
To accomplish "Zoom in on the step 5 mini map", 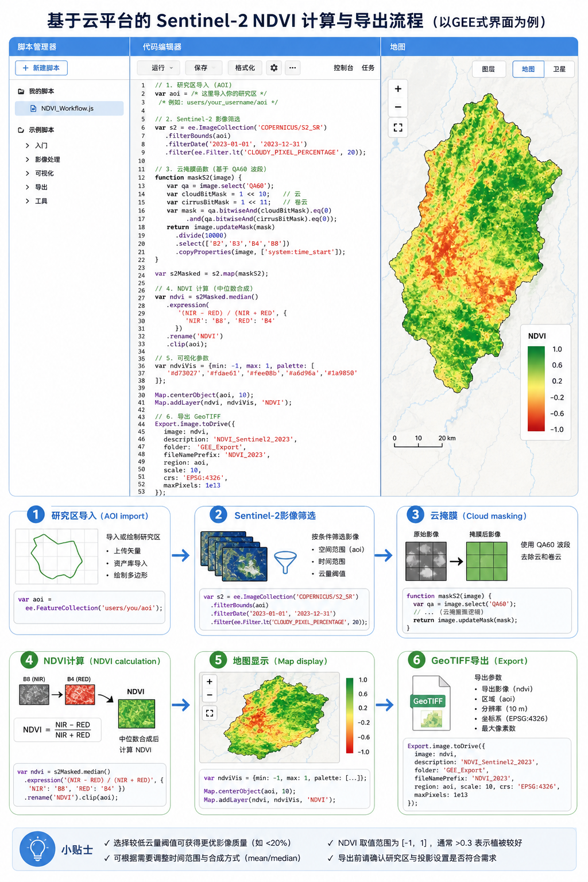I will [x=210, y=682].
